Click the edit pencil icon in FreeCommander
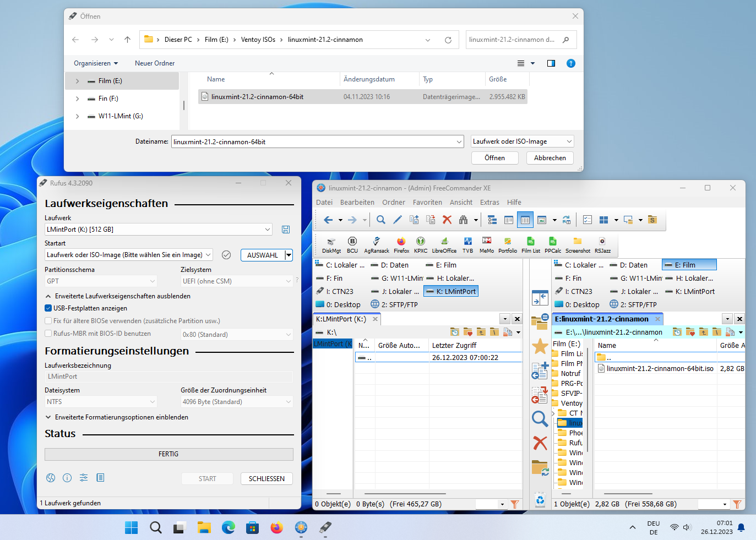The height and width of the screenshot is (540, 756). (x=398, y=220)
